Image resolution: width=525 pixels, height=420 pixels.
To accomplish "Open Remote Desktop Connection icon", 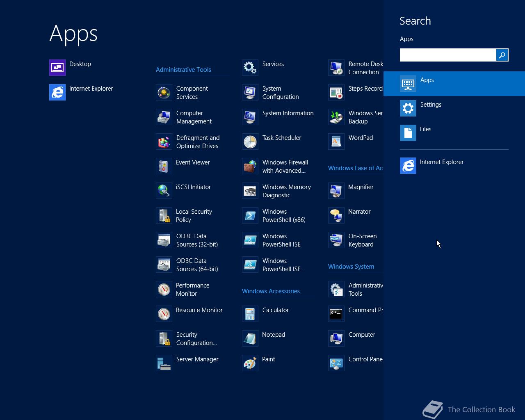I will pos(336,68).
